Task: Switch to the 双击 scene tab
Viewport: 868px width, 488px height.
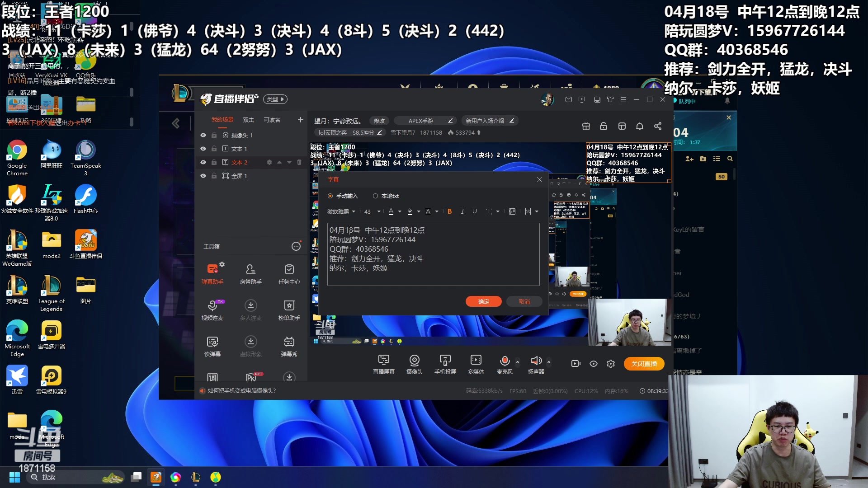Action: [249, 120]
